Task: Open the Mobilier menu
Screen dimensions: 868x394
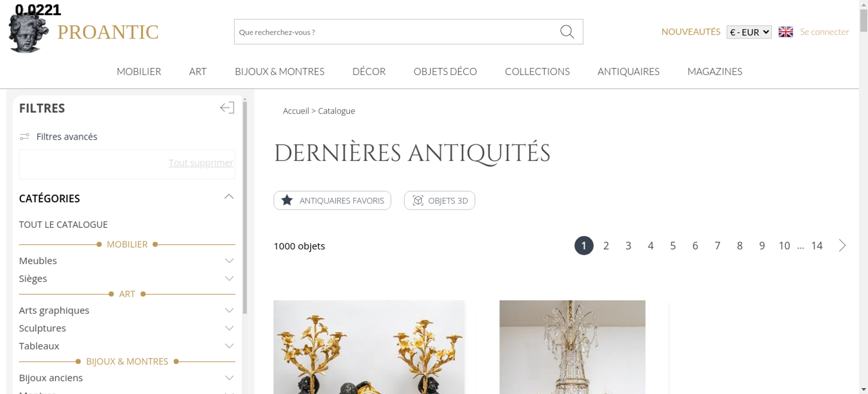Action: pyautogui.click(x=139, y=72)
